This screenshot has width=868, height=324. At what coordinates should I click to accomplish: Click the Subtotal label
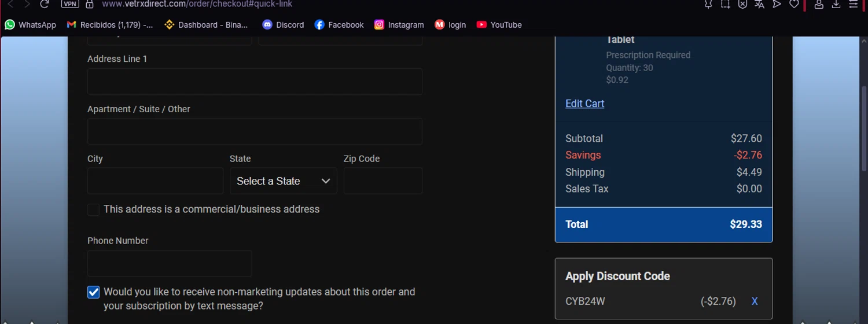584,139
